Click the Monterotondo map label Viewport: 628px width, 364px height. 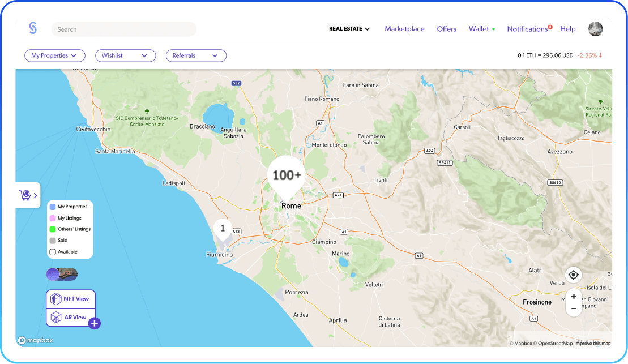coord(329,145)
